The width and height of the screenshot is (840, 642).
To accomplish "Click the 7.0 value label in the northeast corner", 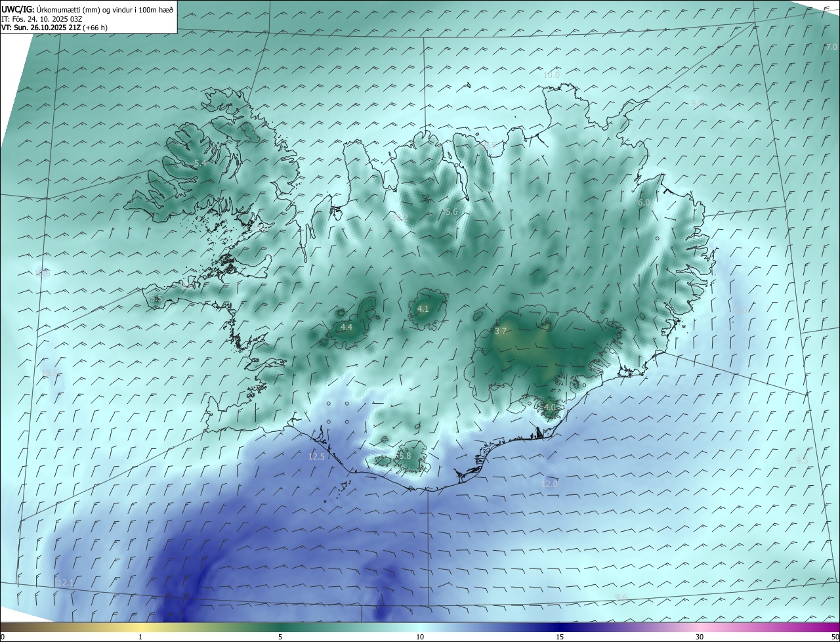I will tap(831, 47).
